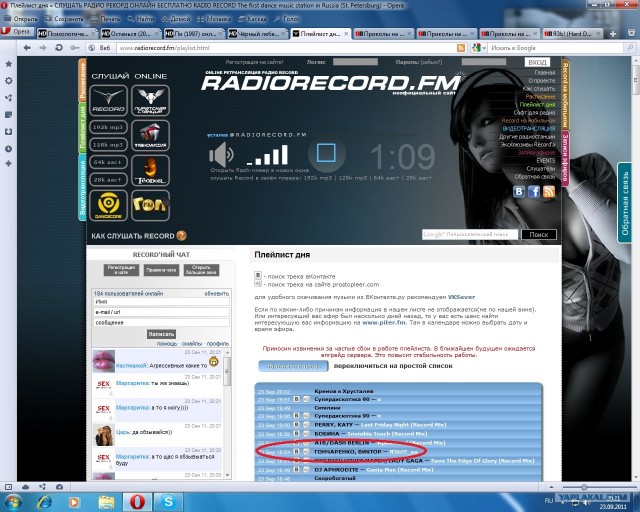Open the notes sidebar icon
This screenshot has width=640, height=512.
[8, 115]
